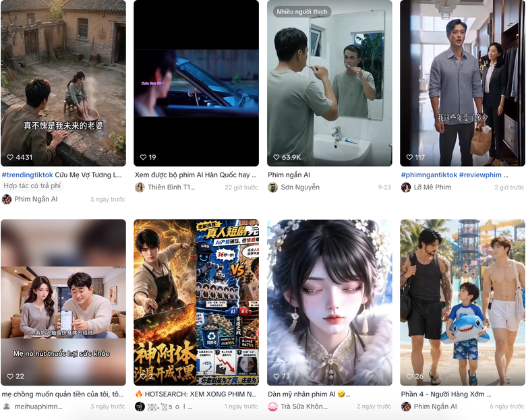
Task: Open the Trà Sữa Khôn username link
Action: [x=304, y=407]
